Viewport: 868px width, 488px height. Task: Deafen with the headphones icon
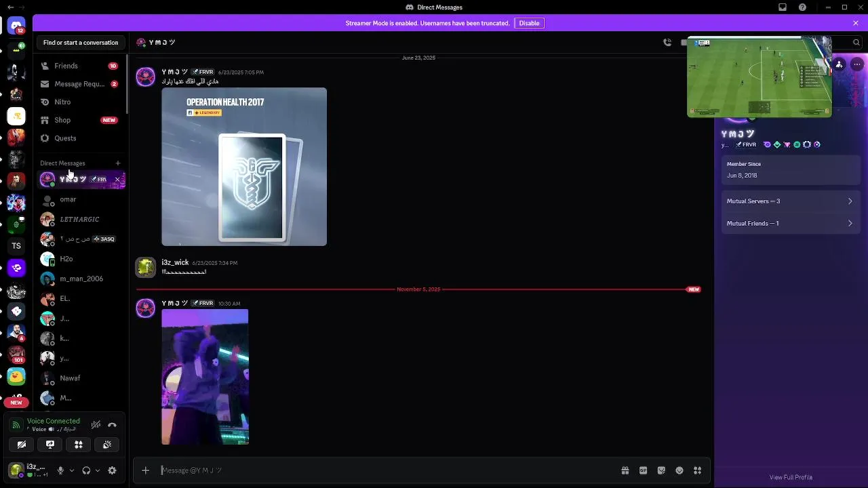coord(86,470)
